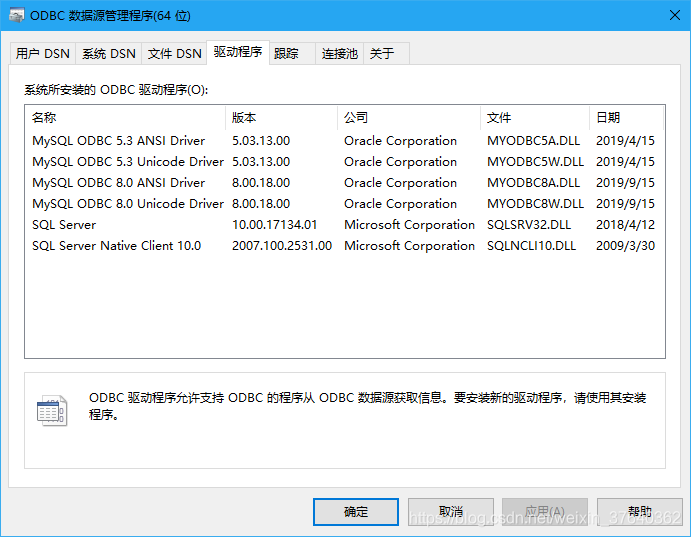Image resolution: width=691 pixels, height=537 pixels.
Task: Click Microsoft Corporation in SQLSRV32.DLL row
Action: pyautogui.click(x=409, y=225)
